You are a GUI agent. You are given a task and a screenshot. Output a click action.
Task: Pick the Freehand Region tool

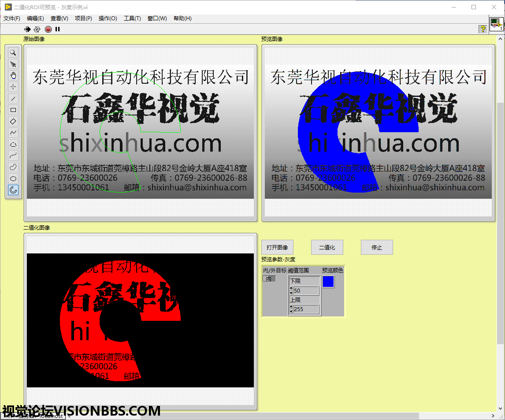pyautogui.click(x=13, y=167)
